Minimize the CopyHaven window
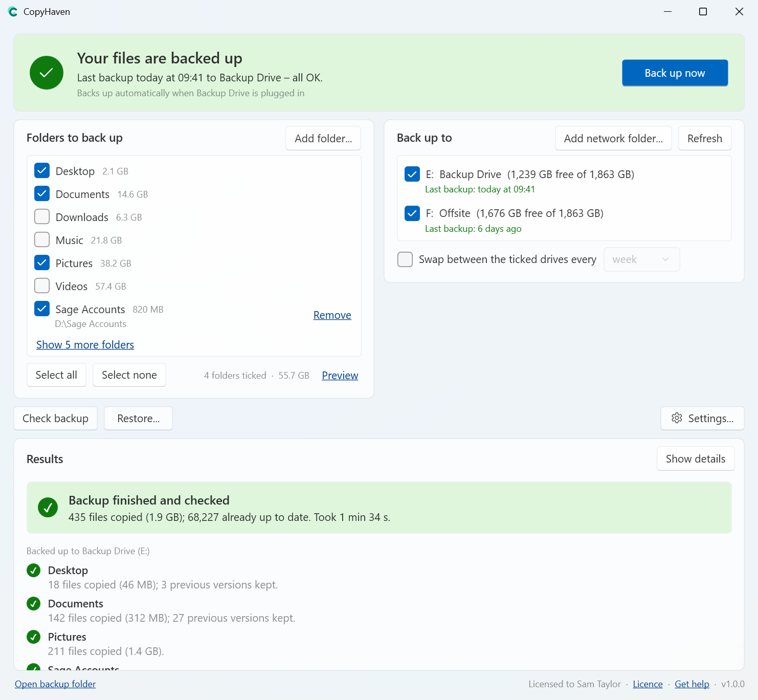758x700 pixels. (667, 12)
